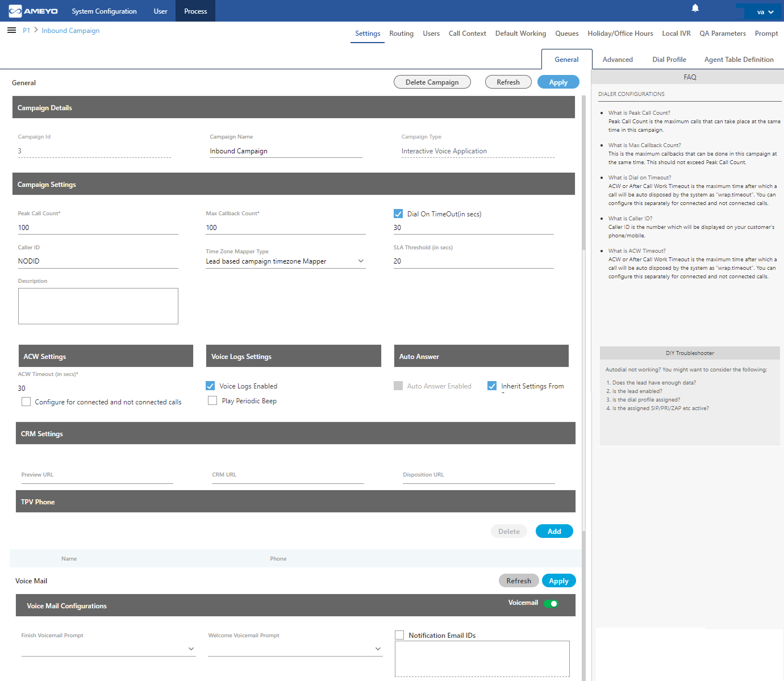Click the FAQ panel header
The height and width of the screenshot is (681, 784).
pos(690,77)
